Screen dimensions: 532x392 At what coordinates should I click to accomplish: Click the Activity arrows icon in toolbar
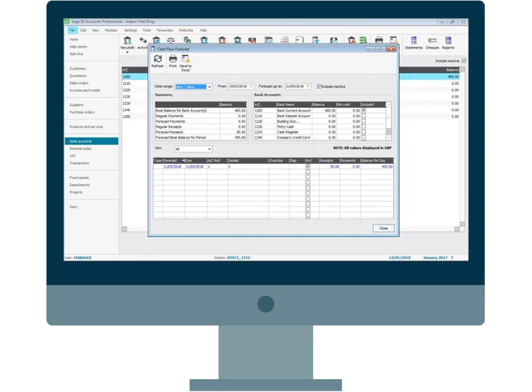[143, 40]
